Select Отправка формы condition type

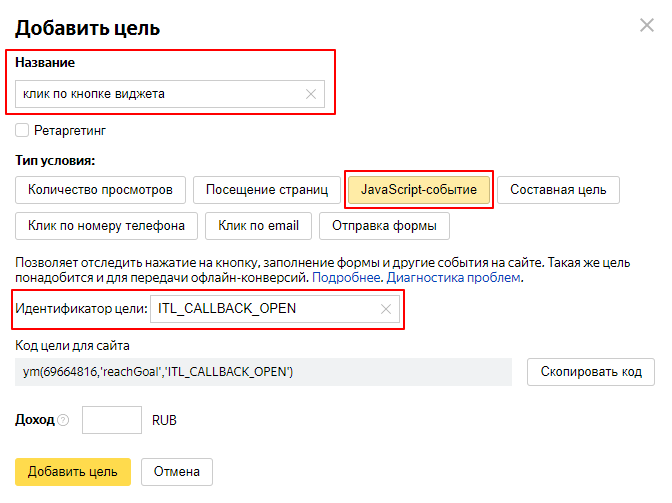(x=384, y=226)
